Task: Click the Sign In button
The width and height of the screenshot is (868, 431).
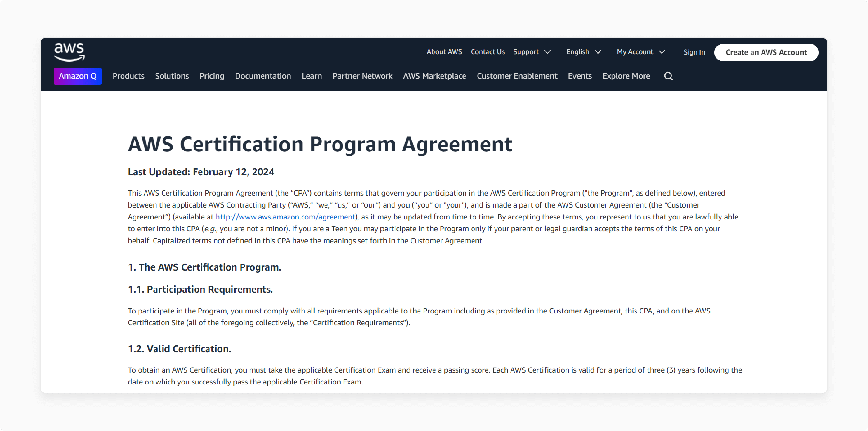Action: (x=694, y=52)
